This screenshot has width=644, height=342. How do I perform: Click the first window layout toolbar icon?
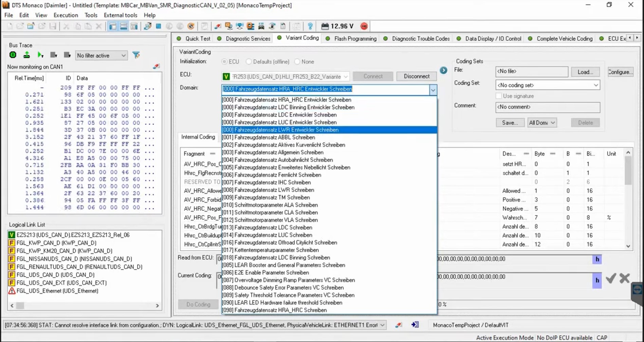click(x=113, y=26)
